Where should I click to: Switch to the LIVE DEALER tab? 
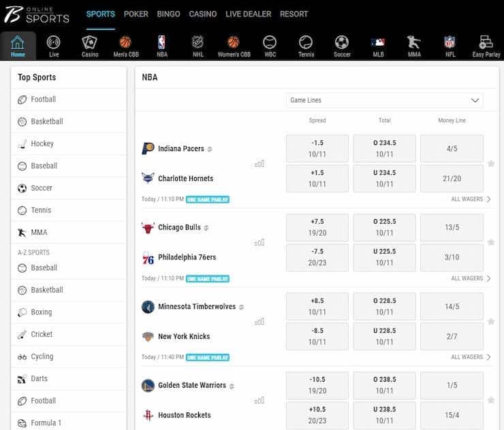pyautogui.click(x=248, y=14)
